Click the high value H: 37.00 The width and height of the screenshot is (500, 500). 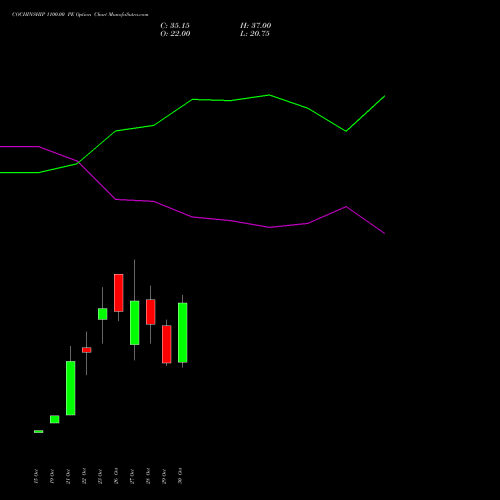(x=255, y=25)
